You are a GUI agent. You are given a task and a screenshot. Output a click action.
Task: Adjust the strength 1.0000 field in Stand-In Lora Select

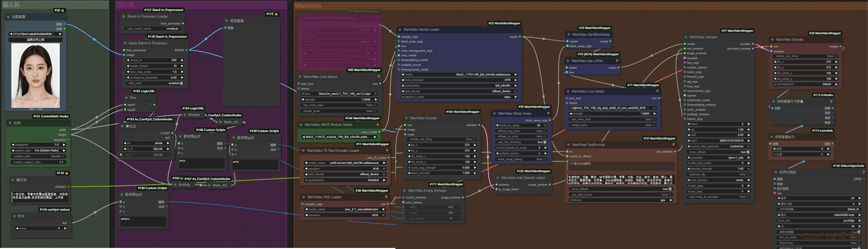click(339, 99)
